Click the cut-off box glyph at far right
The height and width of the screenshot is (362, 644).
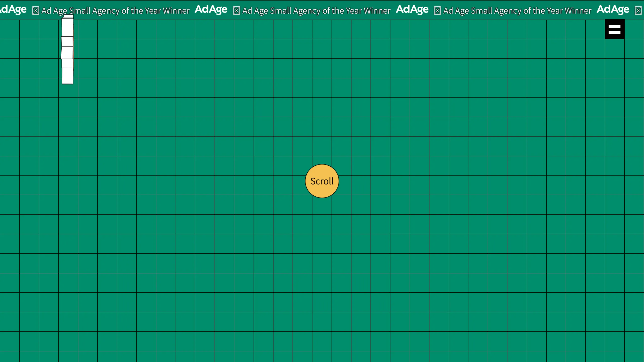(638, 11)
